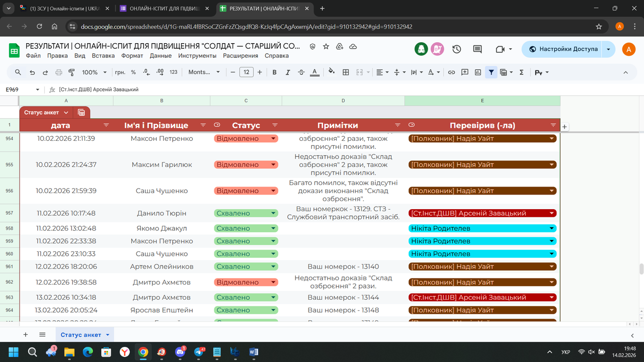The image size is (644, 362).
Task: Open the all sheets list
Action: pos(42,334)
